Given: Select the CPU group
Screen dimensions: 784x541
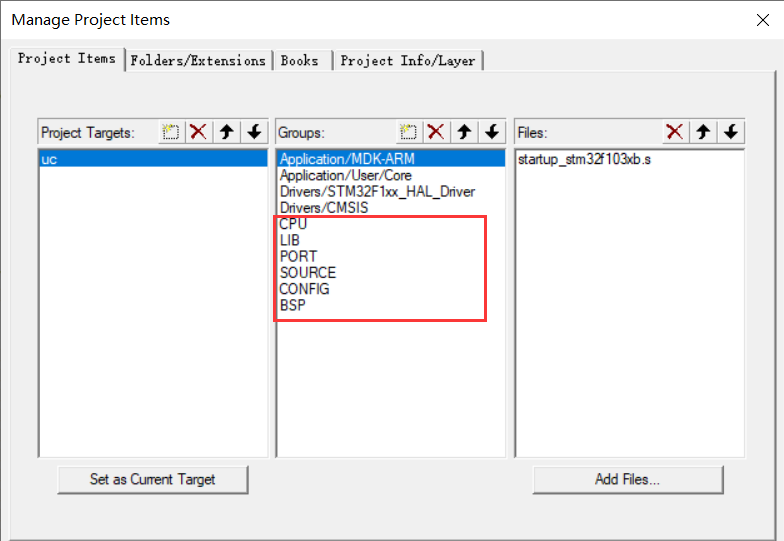Looking at the screenshot, I should [x=391, y=224].
